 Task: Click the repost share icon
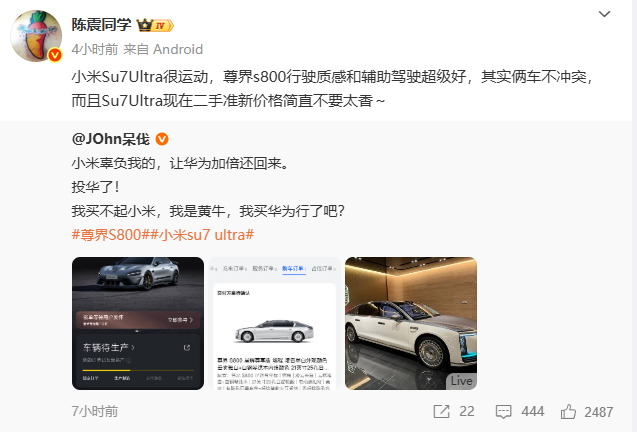(x=442, y=411)
